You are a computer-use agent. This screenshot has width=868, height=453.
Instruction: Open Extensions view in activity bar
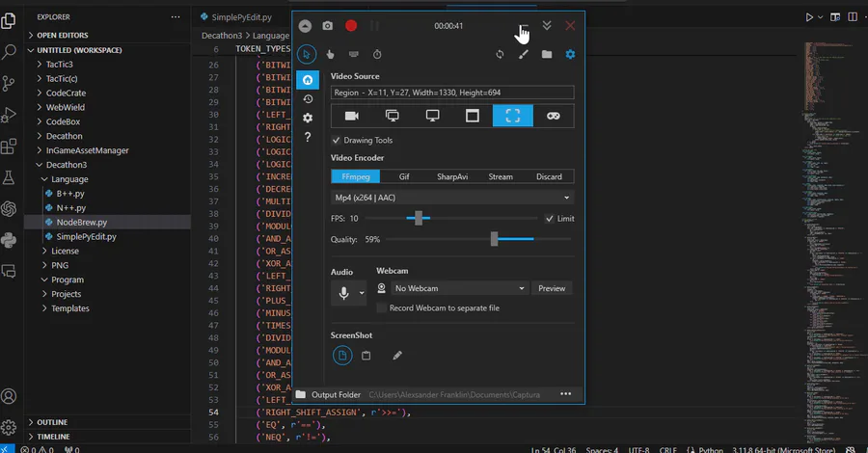pos(9,147)
